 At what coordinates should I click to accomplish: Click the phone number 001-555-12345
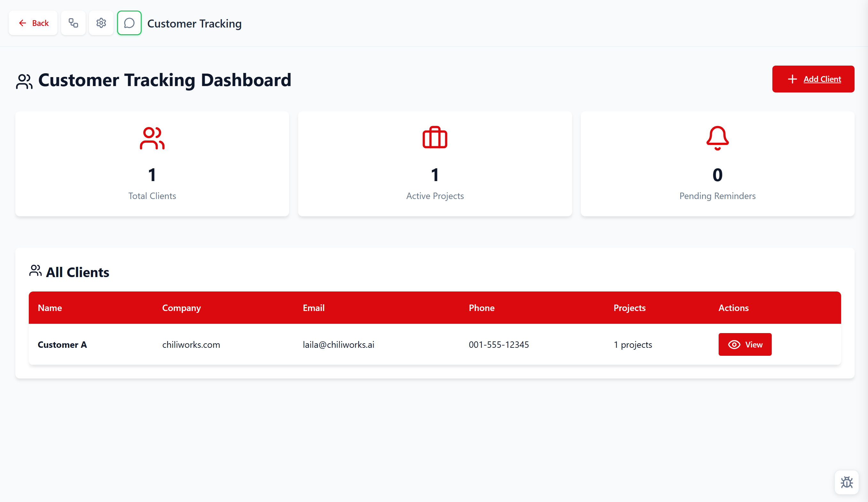click(x=499, y=344)
